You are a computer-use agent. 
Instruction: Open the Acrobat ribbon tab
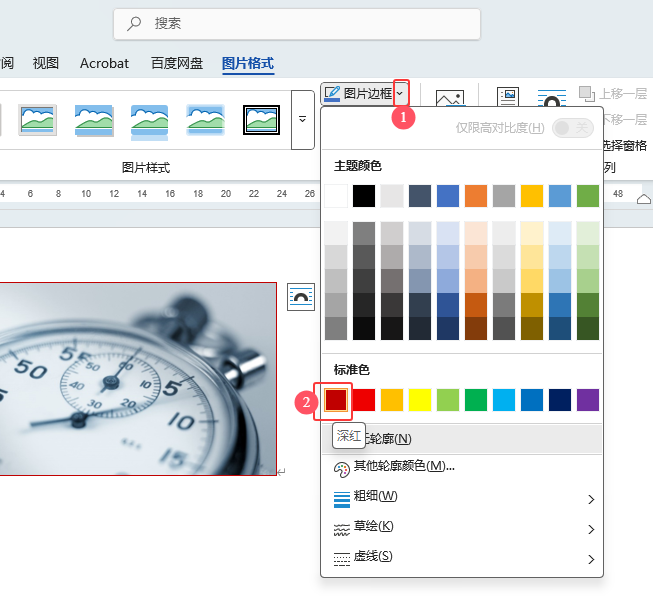click(x=104, y=63)
